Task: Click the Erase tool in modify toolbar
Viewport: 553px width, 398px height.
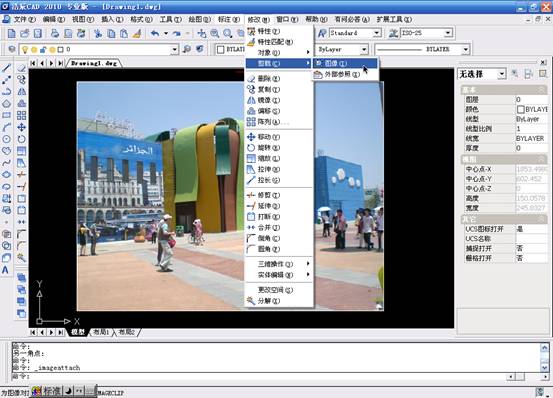Action: point(22,68)
